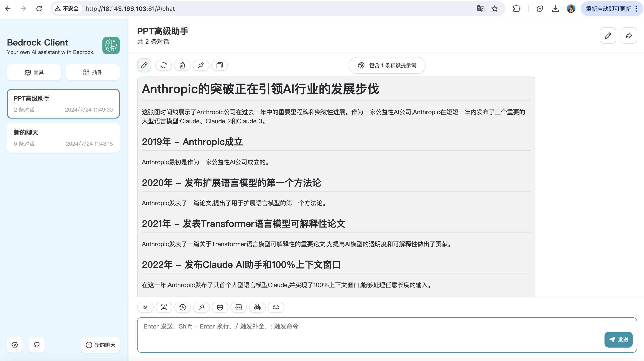644x361 pixels.
Task: Click the share chat arrow icon at top right
Action: point(629,36)
